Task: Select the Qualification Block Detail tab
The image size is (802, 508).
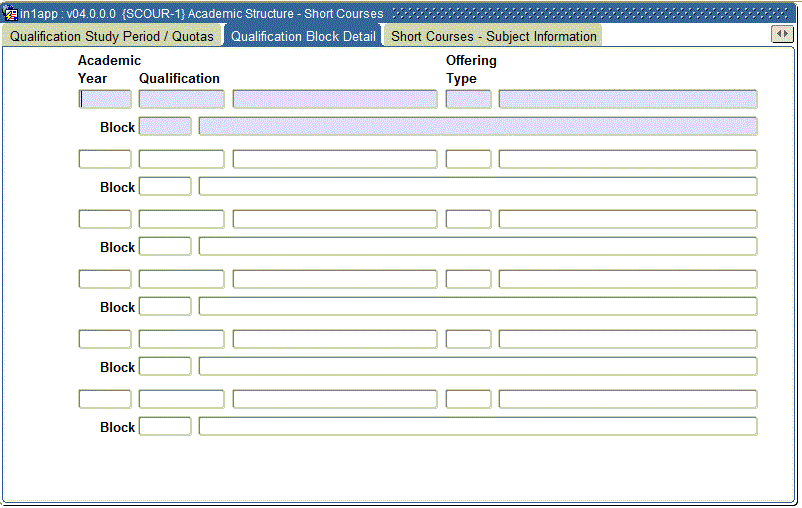Action: coord(303,36)
